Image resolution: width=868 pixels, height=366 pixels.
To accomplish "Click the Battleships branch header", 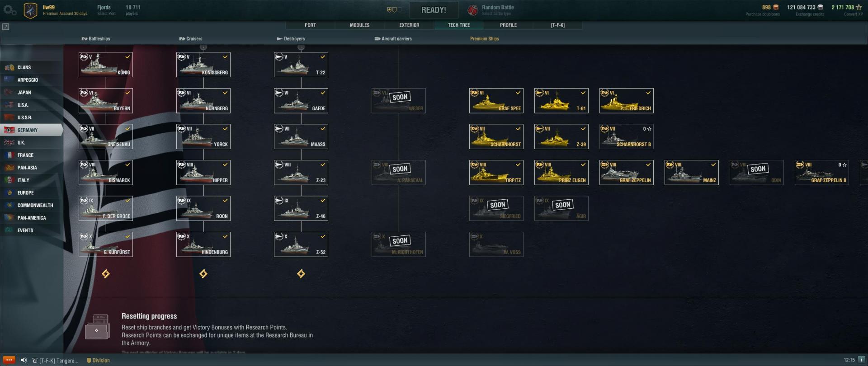I will tap(96, 38).
